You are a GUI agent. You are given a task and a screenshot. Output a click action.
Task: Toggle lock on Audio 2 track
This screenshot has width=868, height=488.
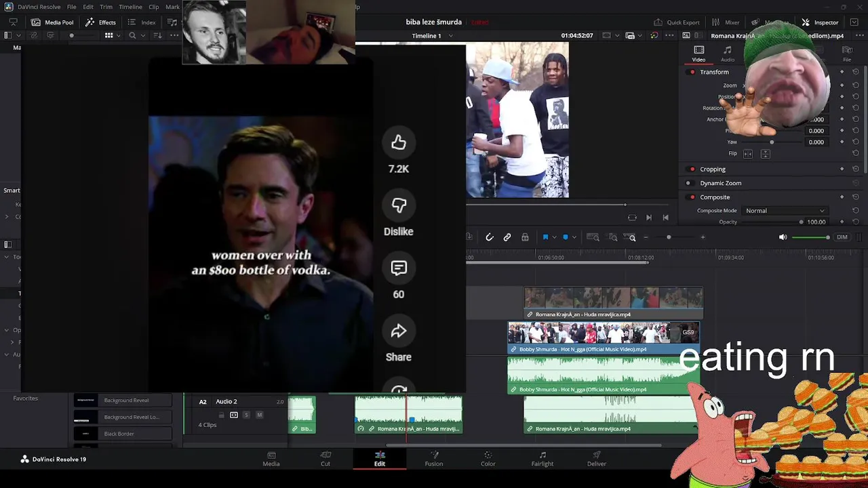tap(221, 415)
